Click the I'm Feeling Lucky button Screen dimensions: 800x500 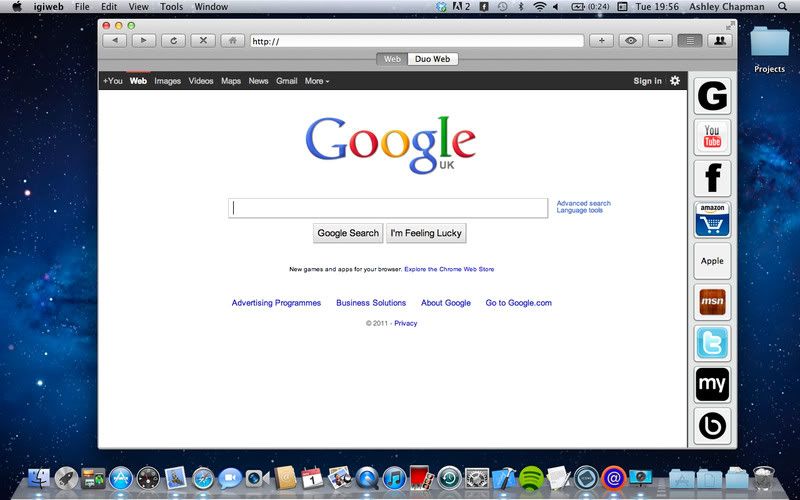click(426, 233)
